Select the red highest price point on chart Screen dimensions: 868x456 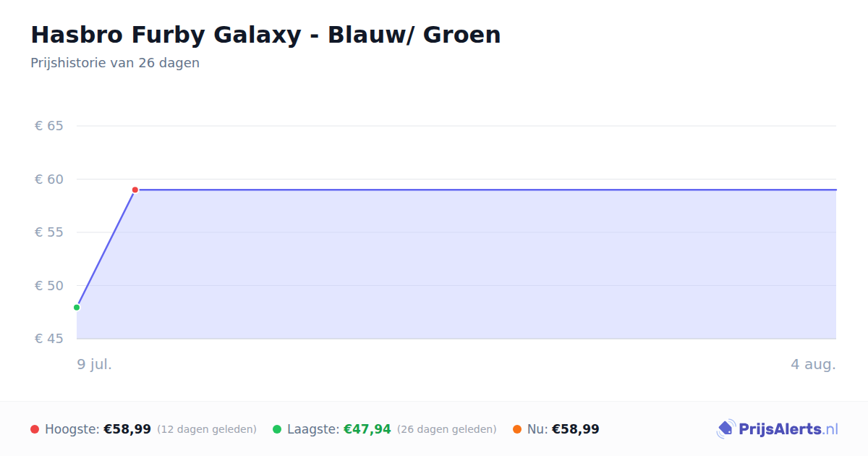(x=135, y=190)
